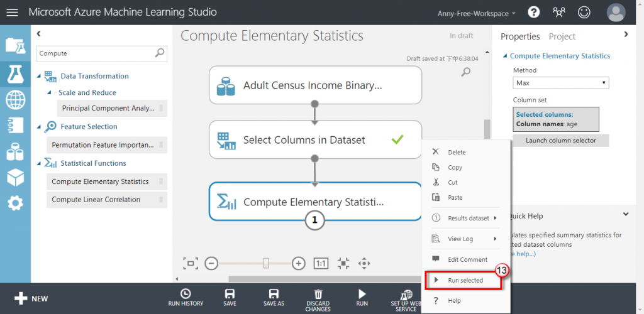This screenshot has width=644, height=314.
Task: Switch to the Project tab
Action: coord(562,36)
